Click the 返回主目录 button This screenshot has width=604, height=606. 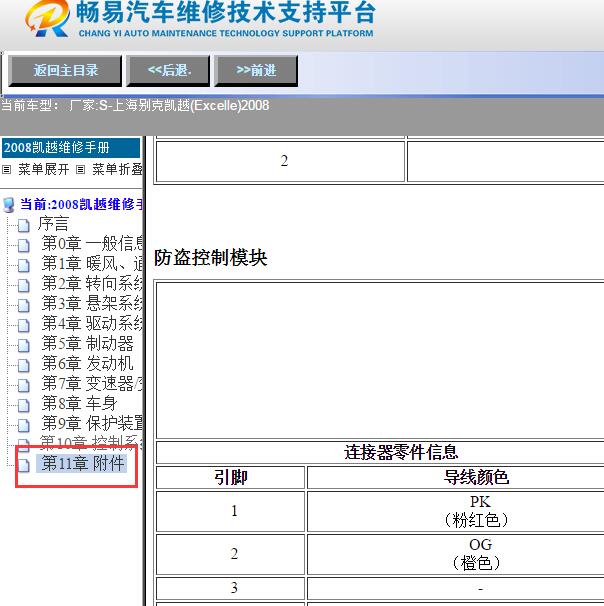click(65, 71)
